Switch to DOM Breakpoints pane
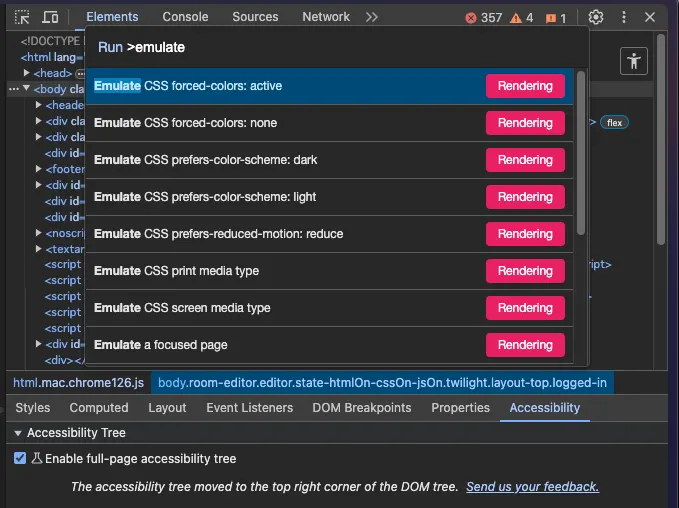 tap(362, 408)
